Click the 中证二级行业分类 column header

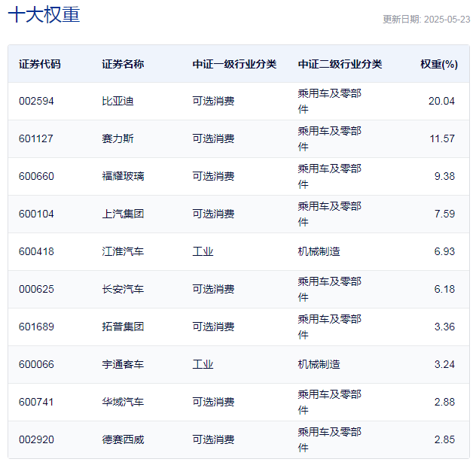(x=340, y=64)
